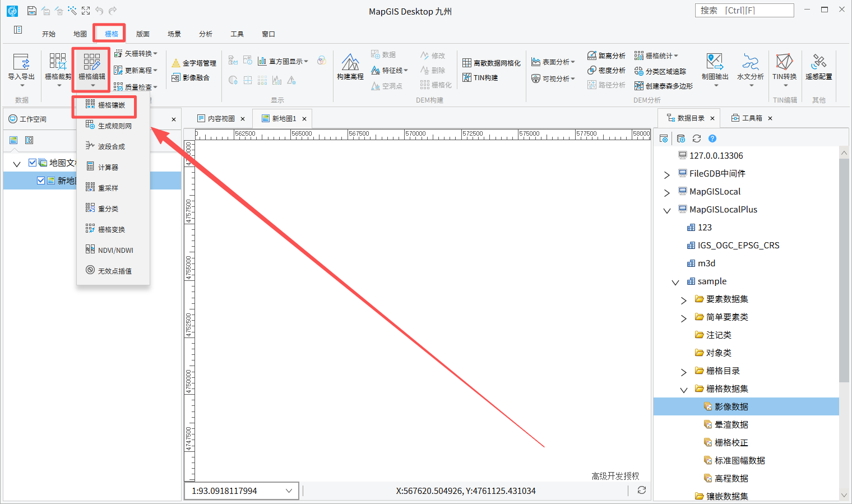Open 遥感配置 remote sensing config
The image size is (852, 504).
pyautogui.click(x=819, y=66)
